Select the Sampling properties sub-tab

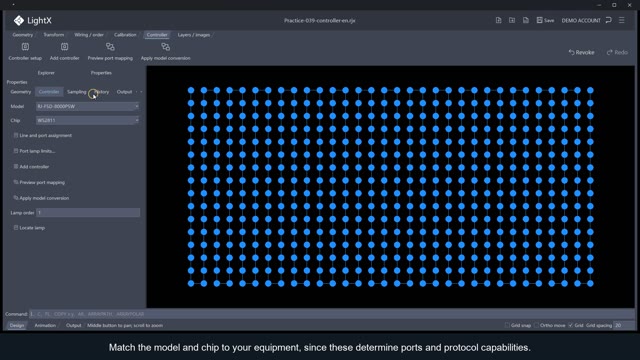point(77,92)
